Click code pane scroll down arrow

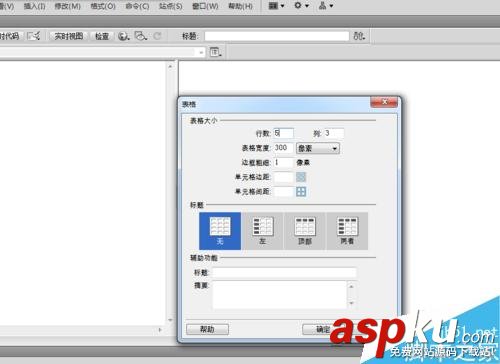tap(170, 320)
